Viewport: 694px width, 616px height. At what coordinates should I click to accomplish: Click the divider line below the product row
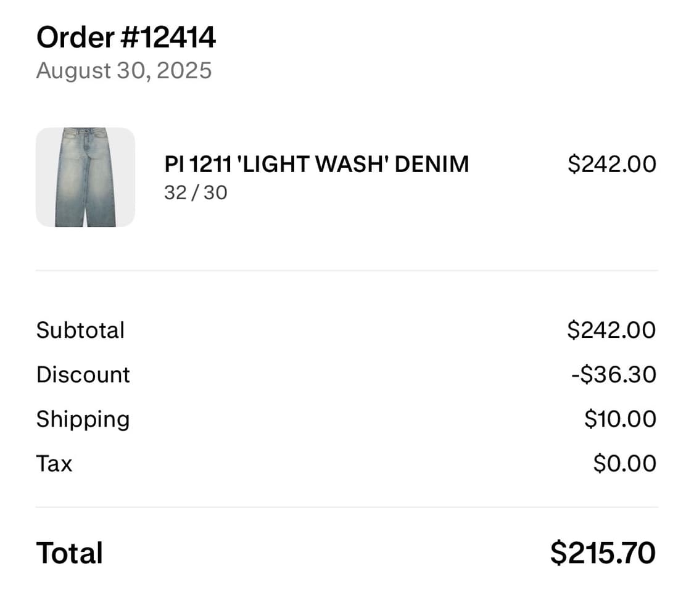pos(347,270)
